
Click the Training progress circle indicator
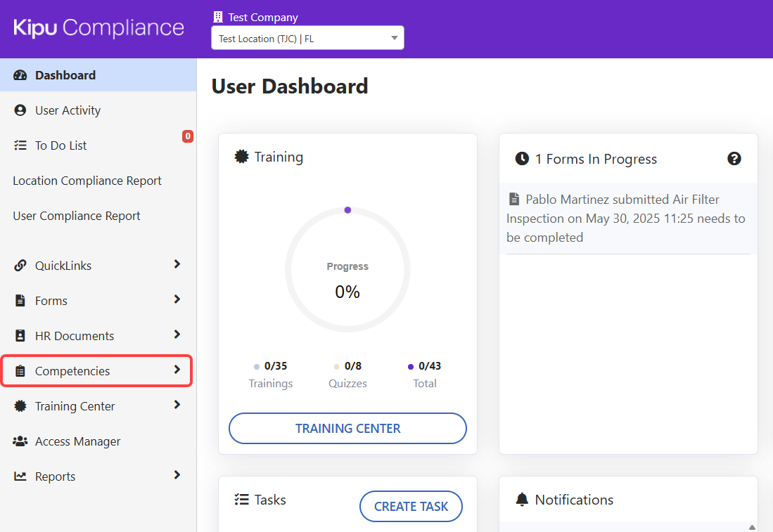coord(347,270)
